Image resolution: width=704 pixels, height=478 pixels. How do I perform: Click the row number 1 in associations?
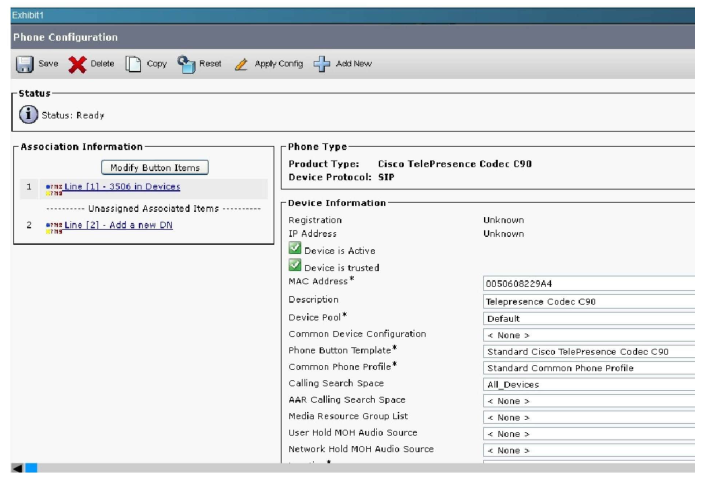(x=29, y=187)
